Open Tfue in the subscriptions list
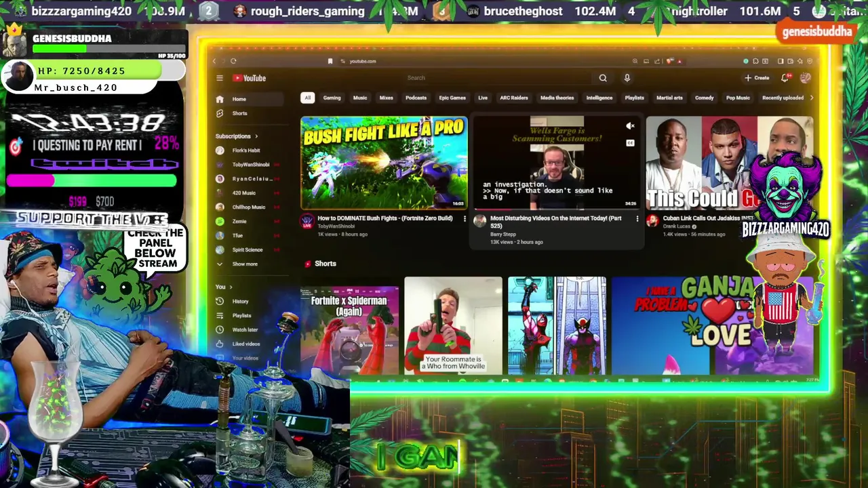Viewport: 868px width, 488px height. pyautogui.click(x=248, y=235)
